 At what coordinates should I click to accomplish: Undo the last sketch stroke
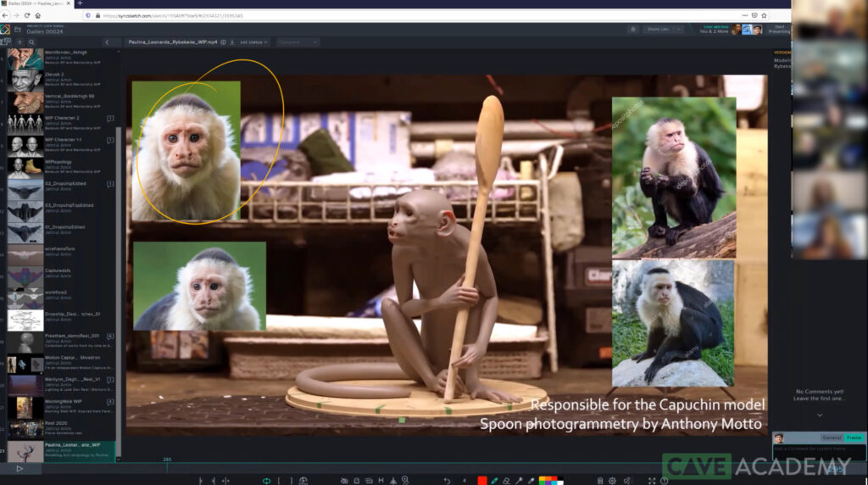[447, 481]
